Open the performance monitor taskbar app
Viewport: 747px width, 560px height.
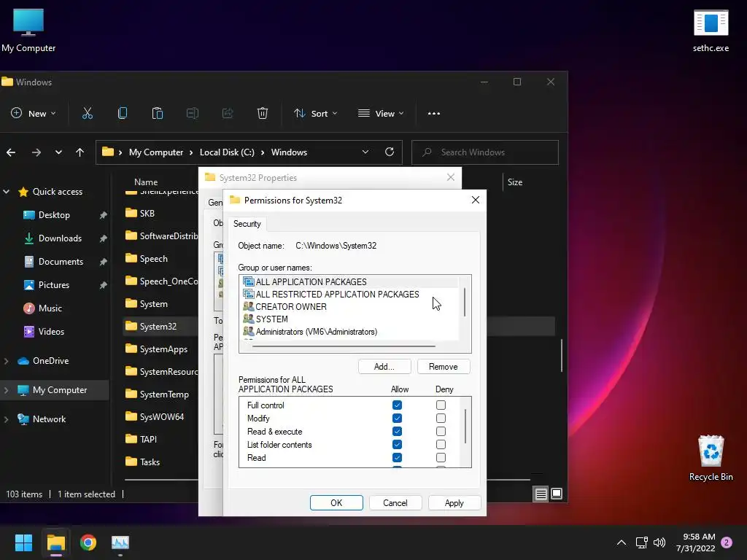120,542
